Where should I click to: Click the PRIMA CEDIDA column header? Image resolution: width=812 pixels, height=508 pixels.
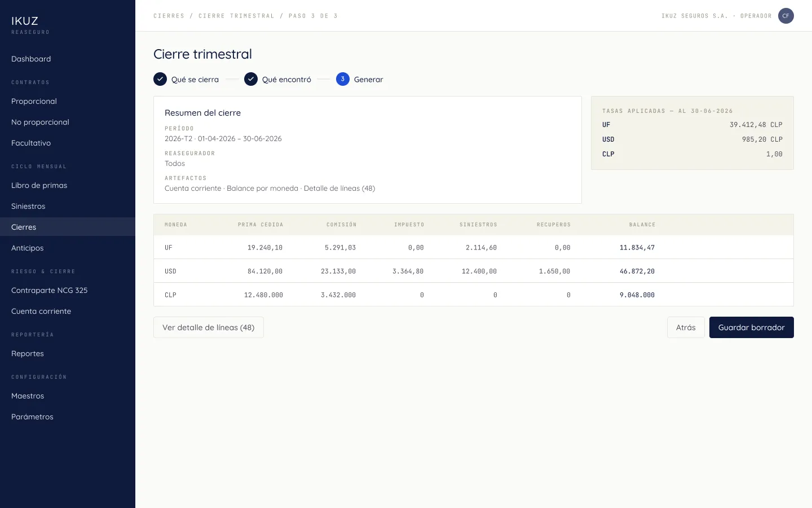(x=261, y=225)
